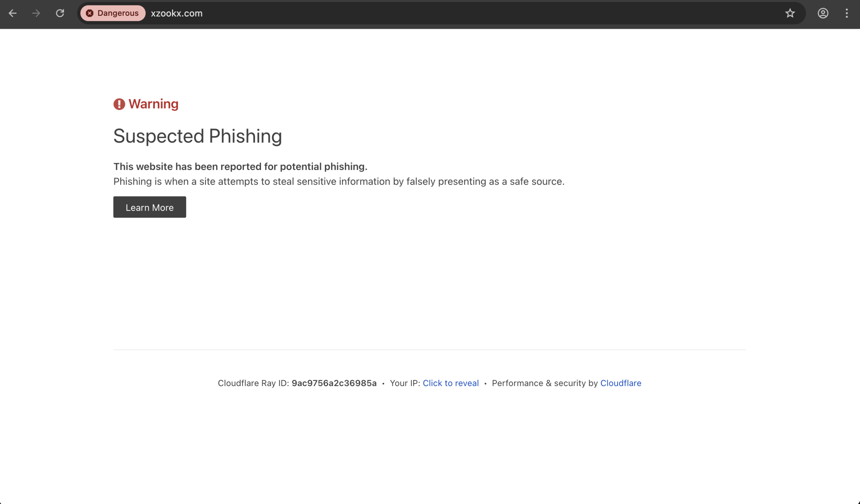The width and height of the screenshot is (860, 504).
Task: Click the Suspected Phishing heading
Action: 197,136
